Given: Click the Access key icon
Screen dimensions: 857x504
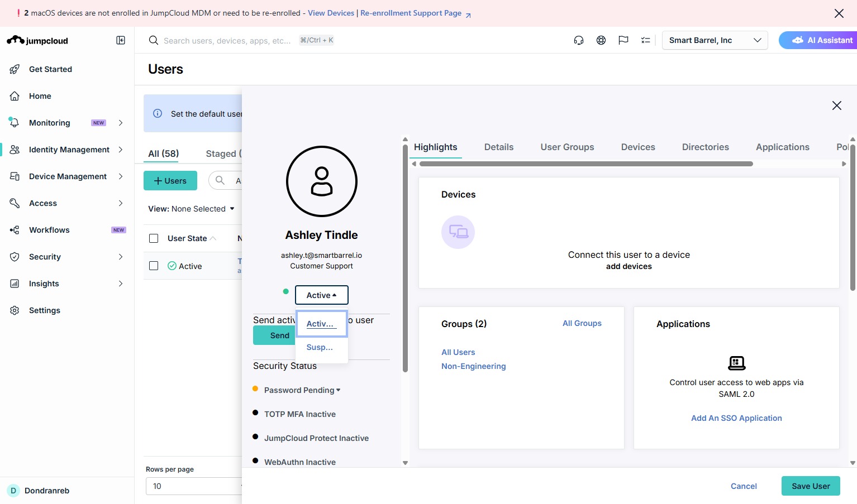Looking at the screenshot, I should [x=15, y=203].
